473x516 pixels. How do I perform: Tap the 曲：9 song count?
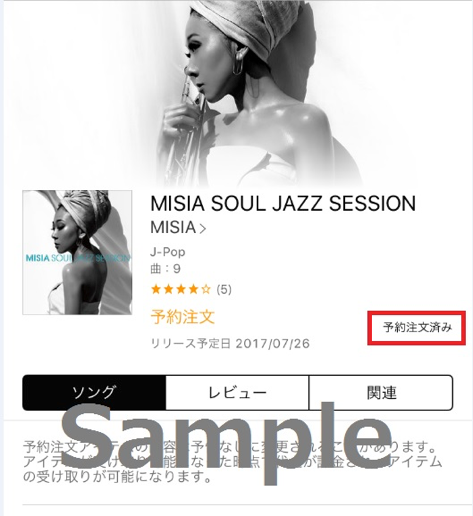[x=166, y=269]
